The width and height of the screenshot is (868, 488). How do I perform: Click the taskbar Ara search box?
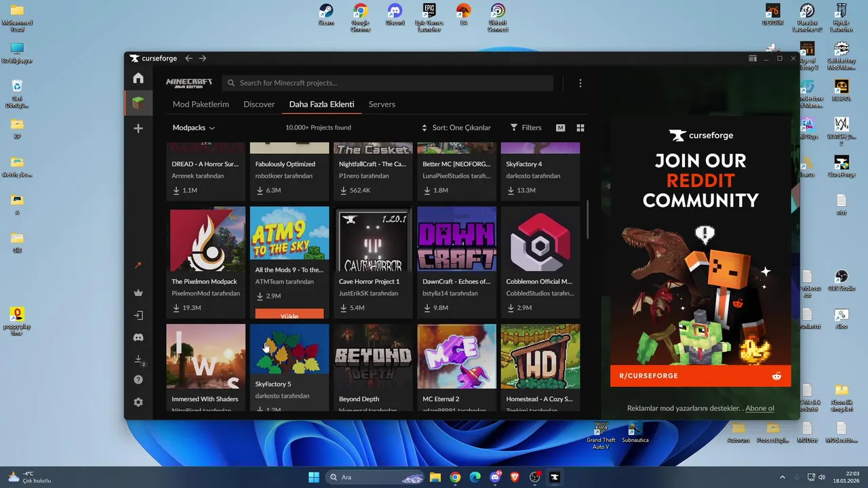point(375,477)
